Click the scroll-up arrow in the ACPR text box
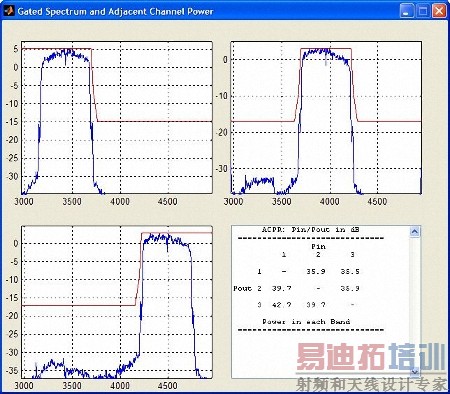 tap(414, 231)
